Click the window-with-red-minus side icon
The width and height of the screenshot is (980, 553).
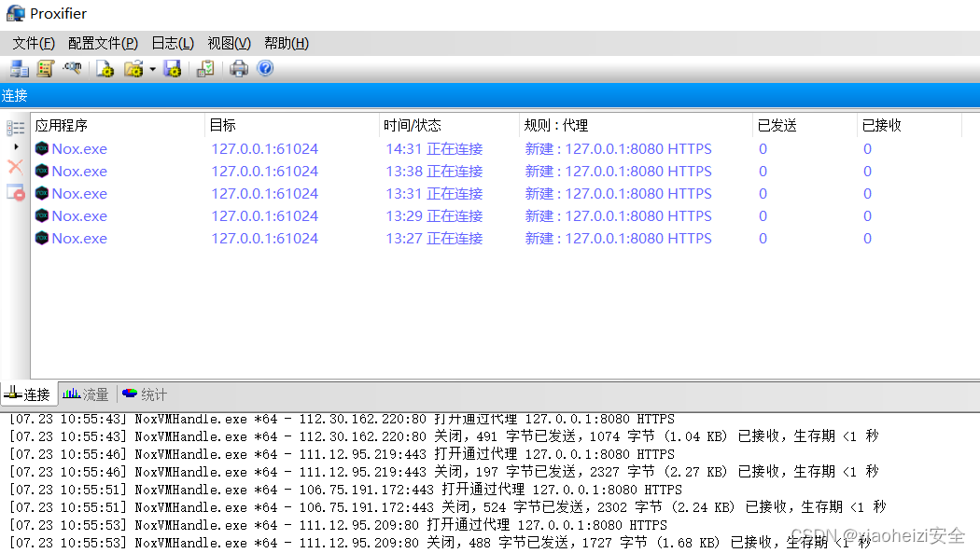point(16,192)
